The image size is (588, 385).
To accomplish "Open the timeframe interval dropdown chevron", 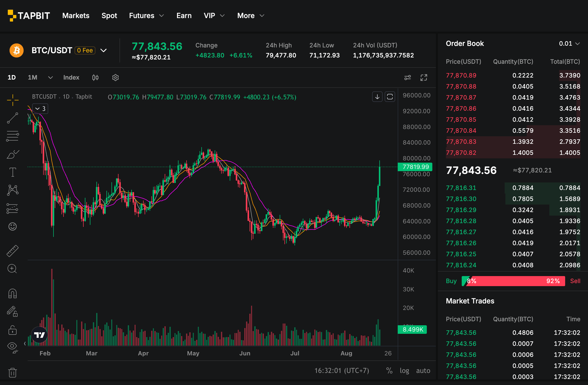I will 50,78.
